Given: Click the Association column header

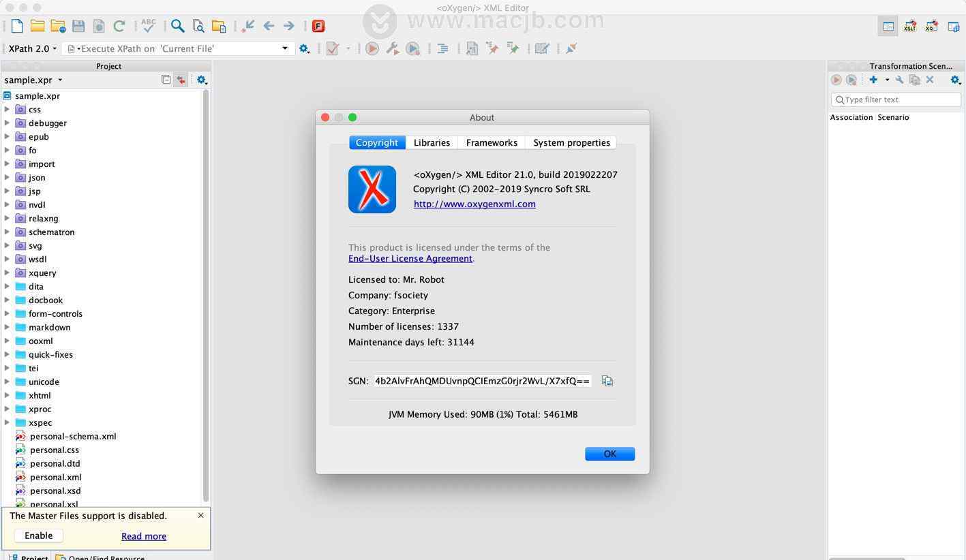Looking at the screenshot, I should point(851,117).
